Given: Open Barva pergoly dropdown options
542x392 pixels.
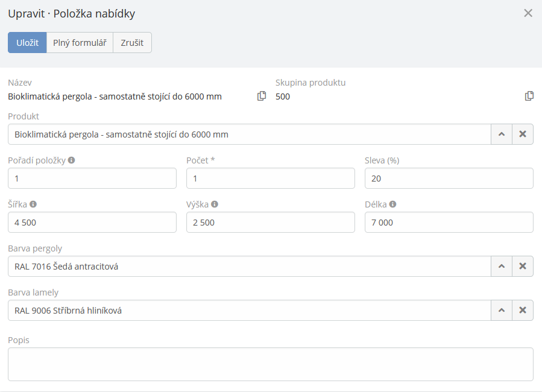Looking at the screenshot, I should coord(502,266).
